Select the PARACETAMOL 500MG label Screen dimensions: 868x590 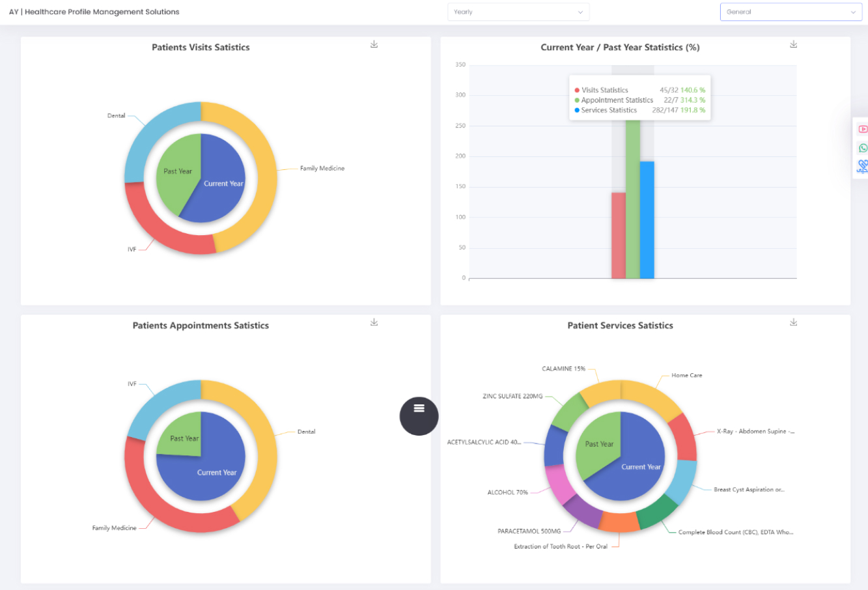529,531
